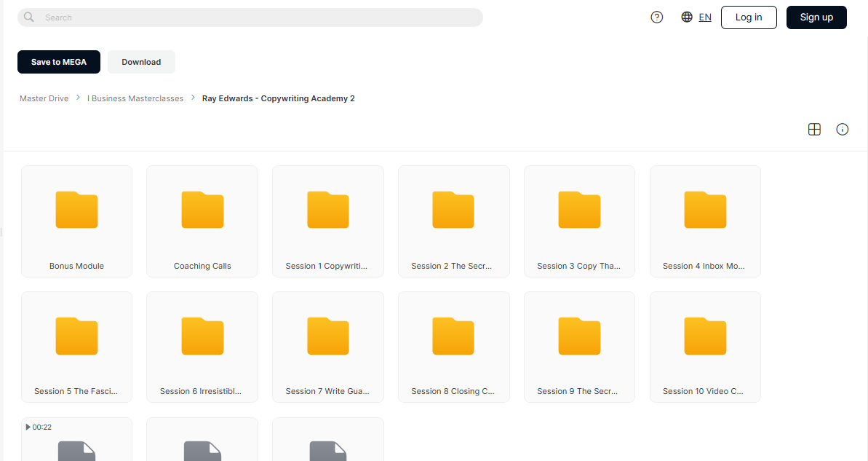Open the Session 4 Inbox Mo... folder

coord(705,221)
